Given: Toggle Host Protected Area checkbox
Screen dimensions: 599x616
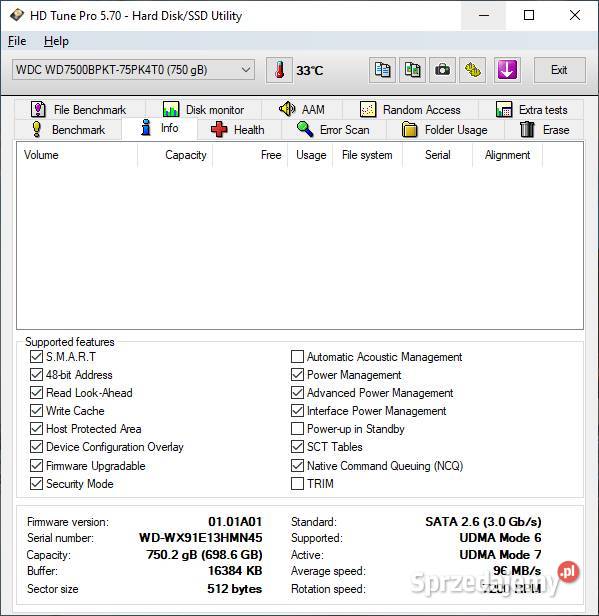Looking at the screenshot, I should coord(36,429).
